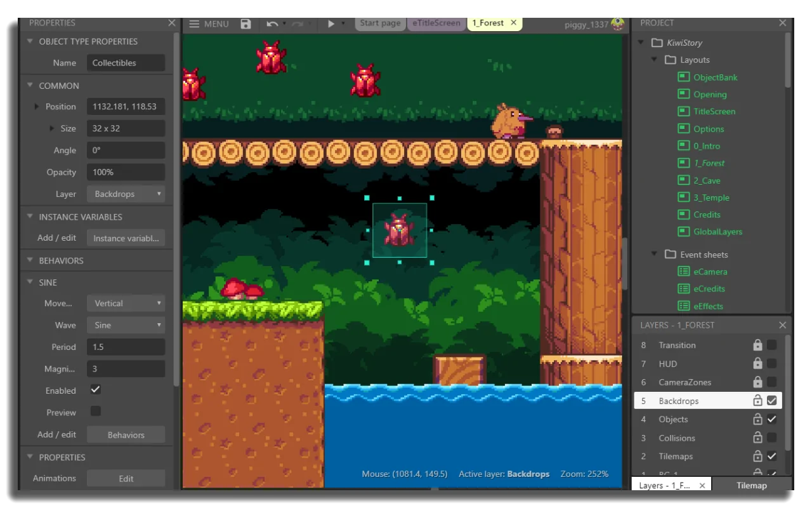Click the piggy_1337 account avatar
812x508 pixels.
tap(617, 24)
